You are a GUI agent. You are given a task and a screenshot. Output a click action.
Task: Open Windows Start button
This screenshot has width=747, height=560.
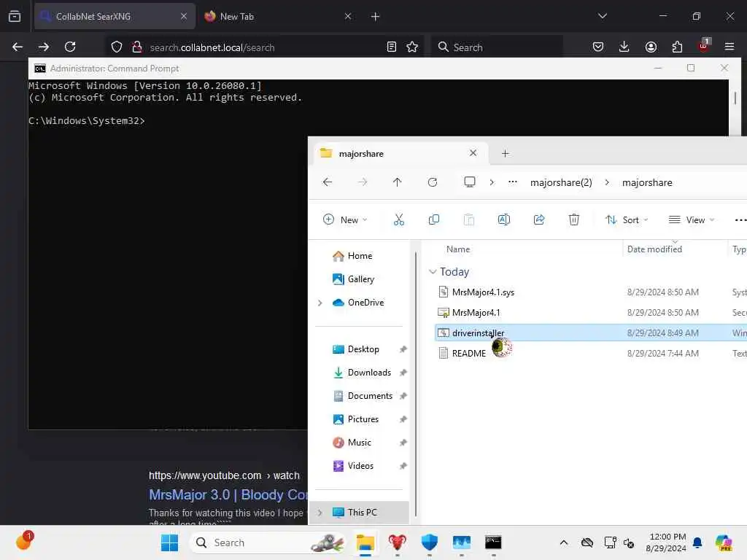(169, 542)
